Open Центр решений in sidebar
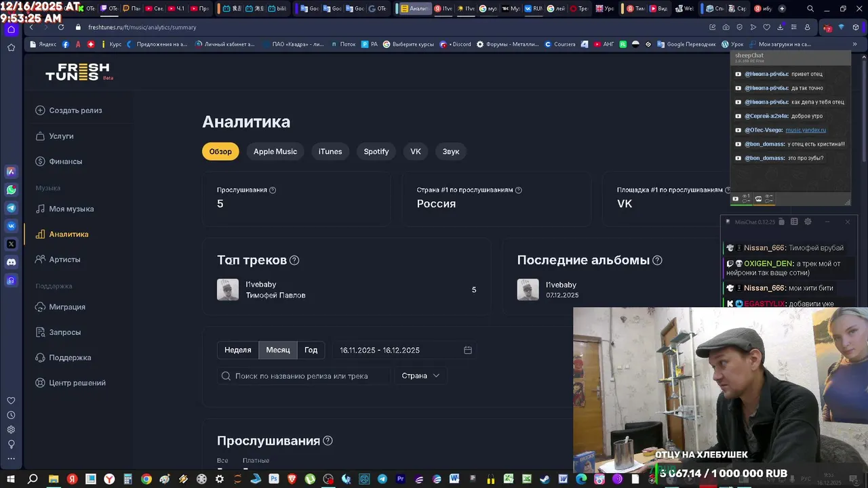 71,383
